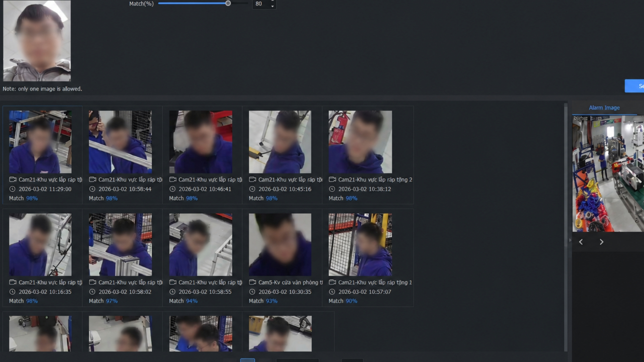Click the results list vertical scrollbar
Viewport: 644px width, 362px height.
pos(566,227)
